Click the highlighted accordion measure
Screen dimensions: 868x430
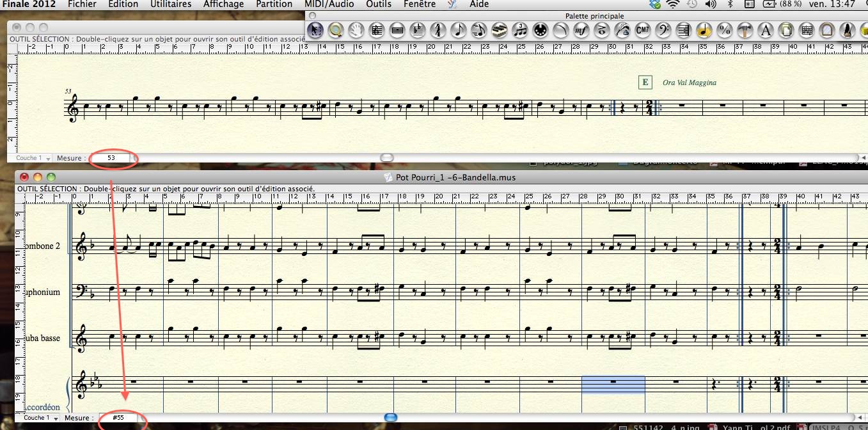[613, 384]
